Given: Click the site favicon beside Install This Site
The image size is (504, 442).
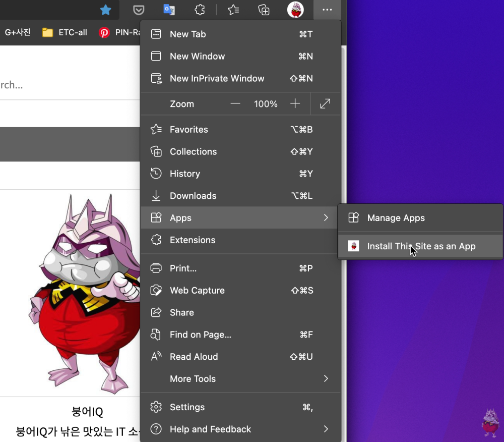Looking at the screenshot, I should [353, 246].
